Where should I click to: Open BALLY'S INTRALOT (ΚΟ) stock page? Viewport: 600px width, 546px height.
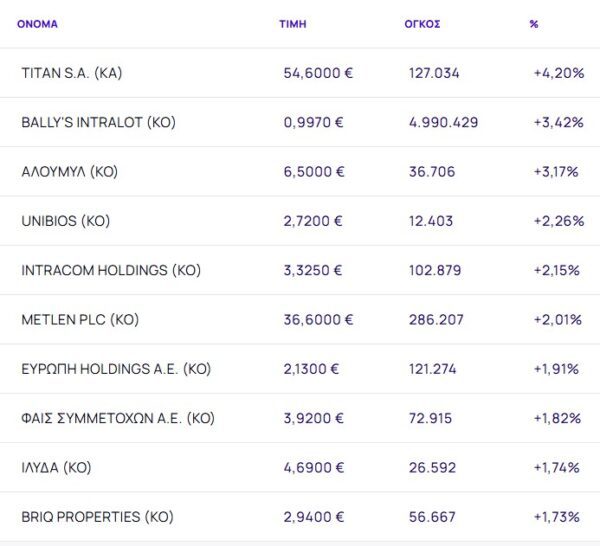[x=98, y=122]
